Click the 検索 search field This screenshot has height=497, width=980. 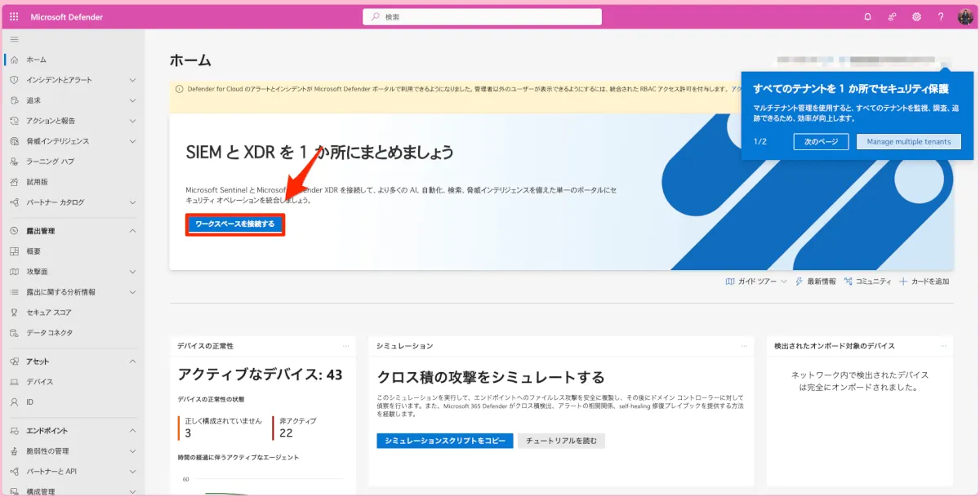(482, 16)
